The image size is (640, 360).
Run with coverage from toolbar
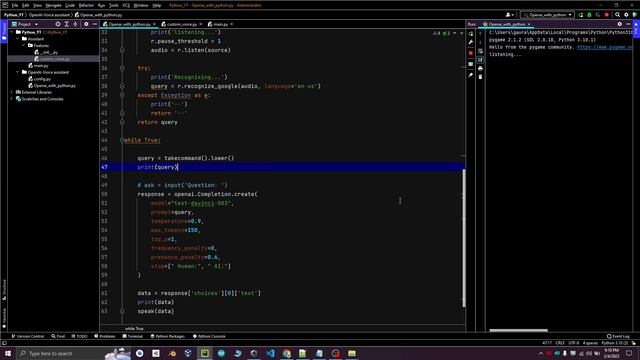(x=598, y=15)
